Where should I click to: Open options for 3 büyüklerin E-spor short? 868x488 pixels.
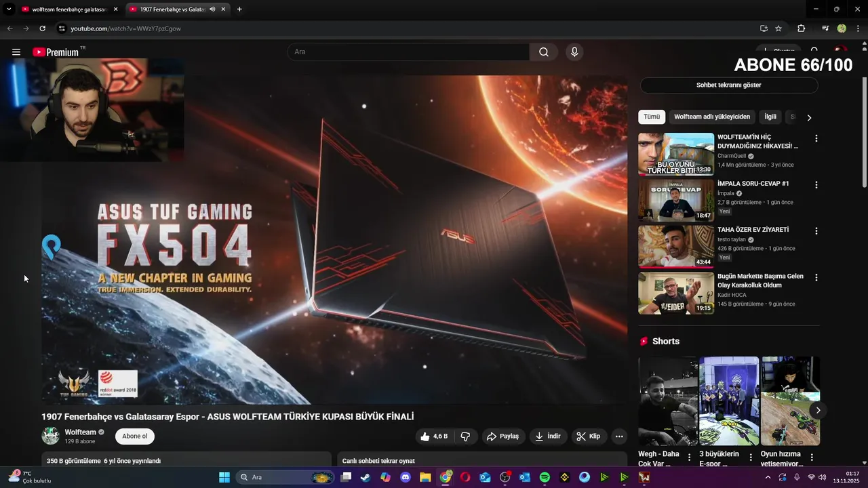pos(751,457)
